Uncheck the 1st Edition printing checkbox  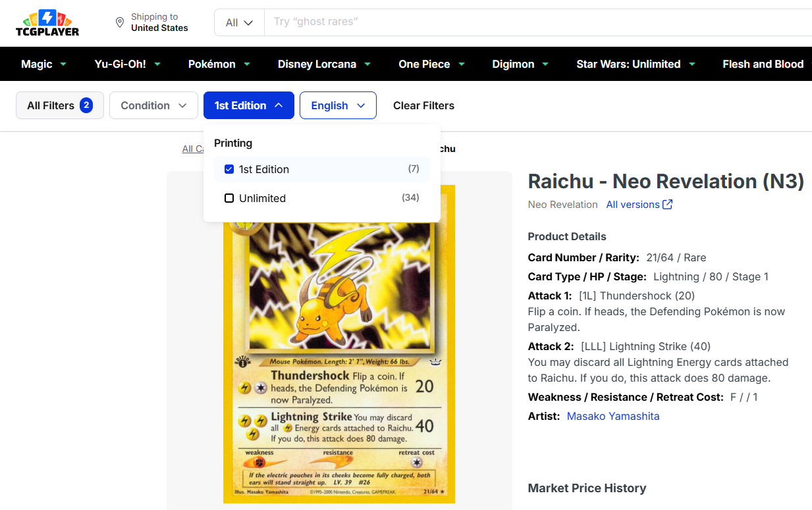point(229,169)
